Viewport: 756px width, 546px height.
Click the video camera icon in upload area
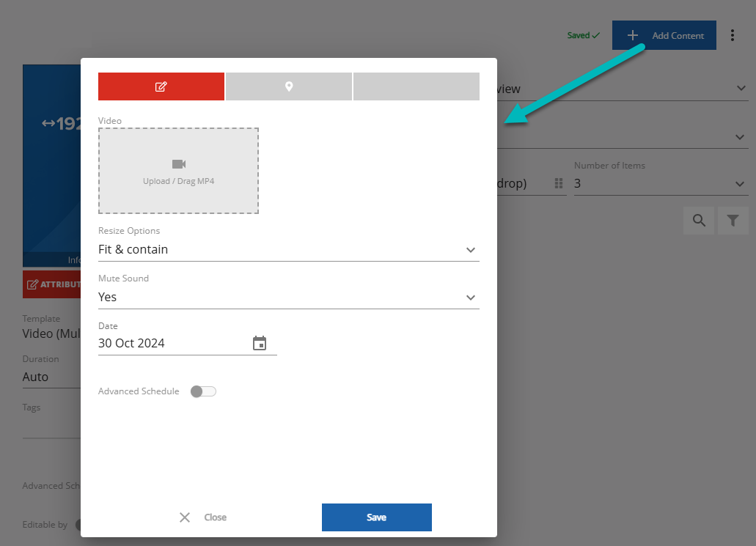179,164
